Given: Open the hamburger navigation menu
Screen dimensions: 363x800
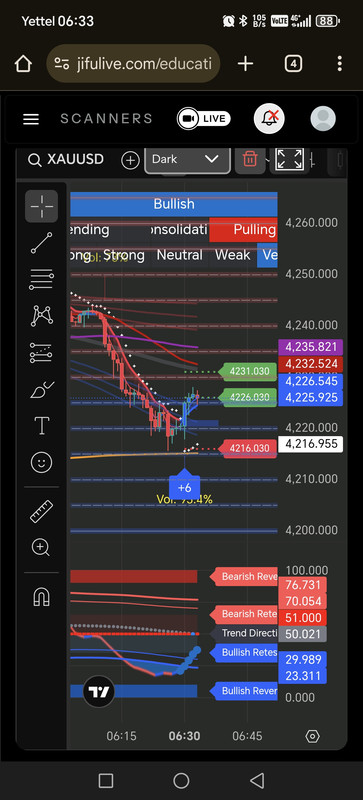Looking at the screenshot, I should pyautogui.click(x=31, y=119).
